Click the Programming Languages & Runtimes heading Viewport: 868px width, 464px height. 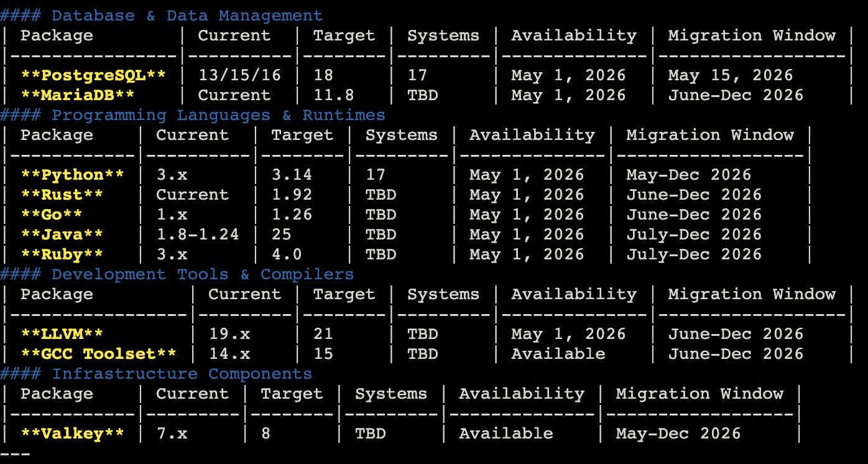[218, 115]
